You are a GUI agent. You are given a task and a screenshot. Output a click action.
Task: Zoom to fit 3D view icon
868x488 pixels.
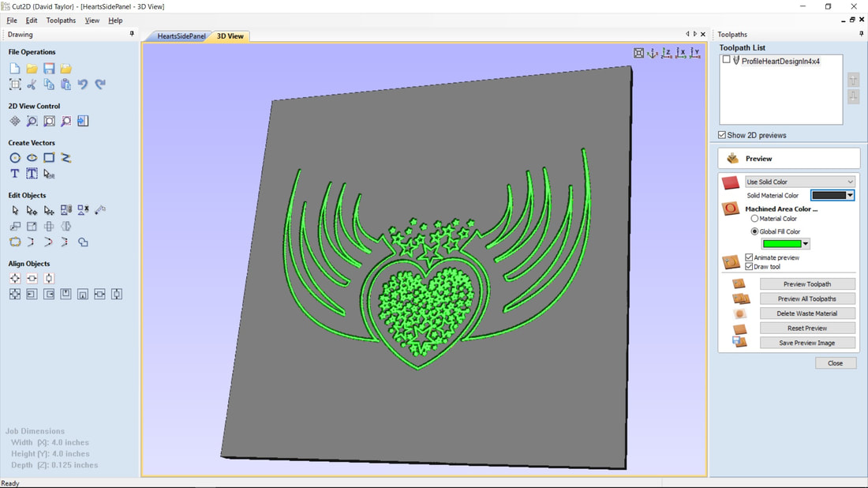click(x=638, y=53)
